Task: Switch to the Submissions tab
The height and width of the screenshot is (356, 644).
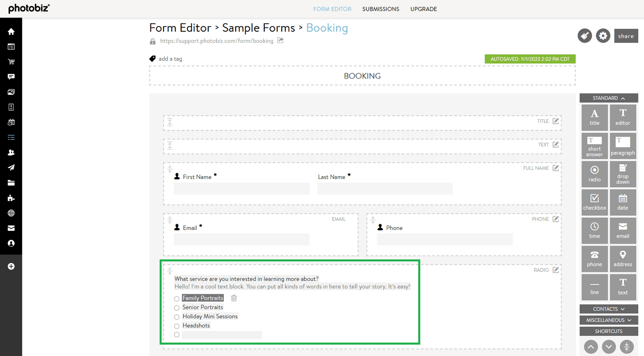Action: (380, 9)
